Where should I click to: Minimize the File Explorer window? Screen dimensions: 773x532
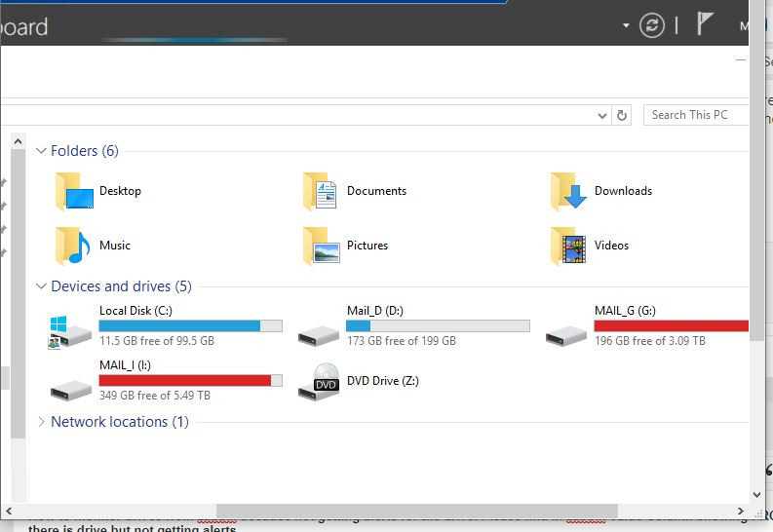point(741,60)
